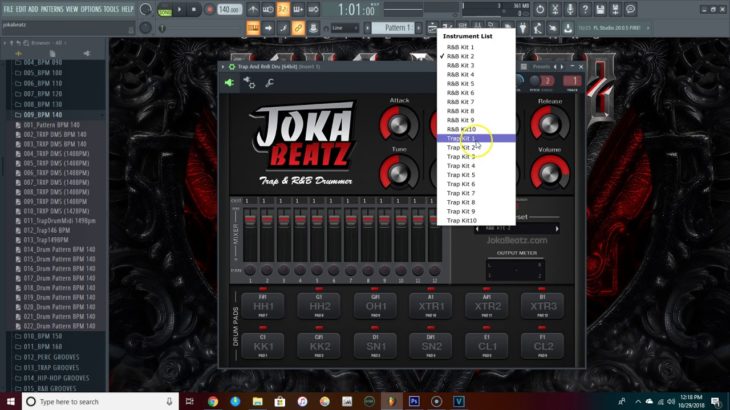This screenshot has width=730, height=410.
Task: Open the Pattern 1 selector
Action: point(395,28)
